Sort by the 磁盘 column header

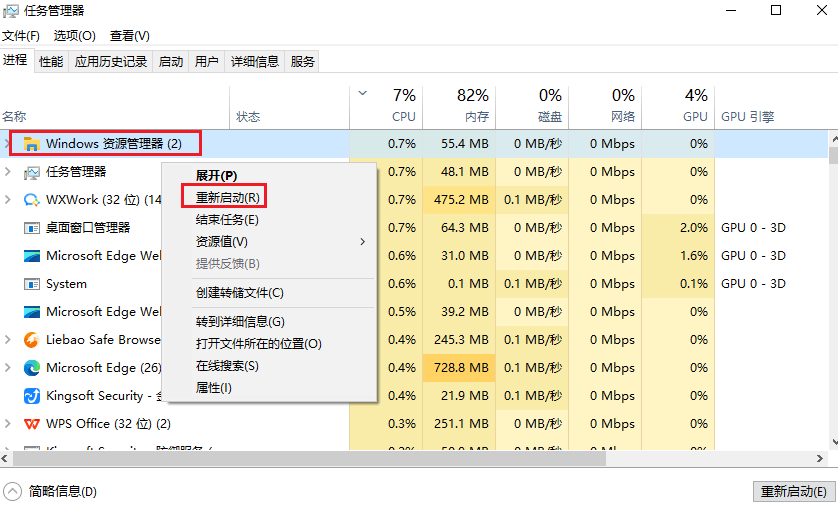click(532, 105)
